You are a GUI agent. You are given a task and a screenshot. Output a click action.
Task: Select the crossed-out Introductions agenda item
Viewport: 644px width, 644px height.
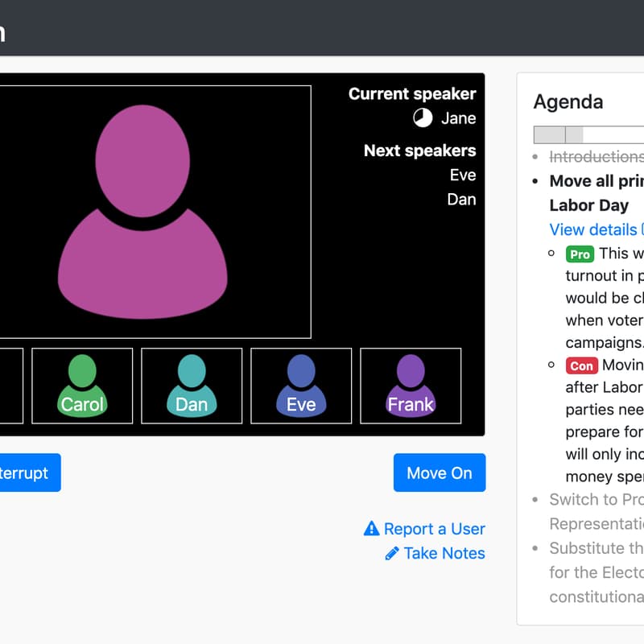[597, 156]
